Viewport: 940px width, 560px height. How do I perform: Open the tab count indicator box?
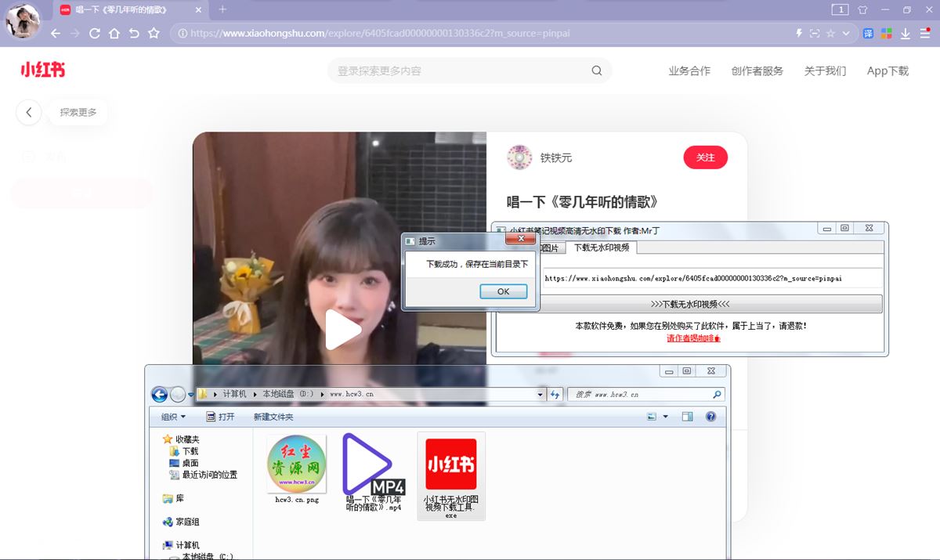pyautogui.click(x=840, y=9)
